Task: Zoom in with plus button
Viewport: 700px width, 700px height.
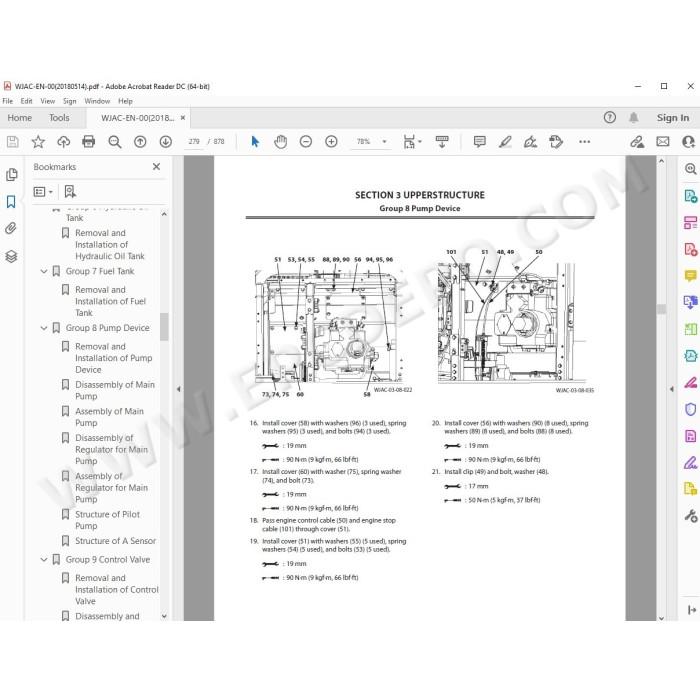Action: pos(331,142)
